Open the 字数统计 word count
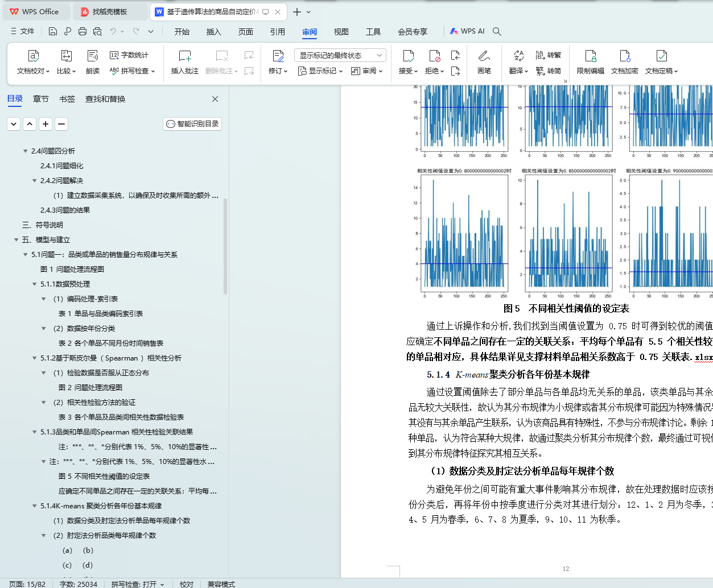 pyautogui.click(x=129, y=55)
